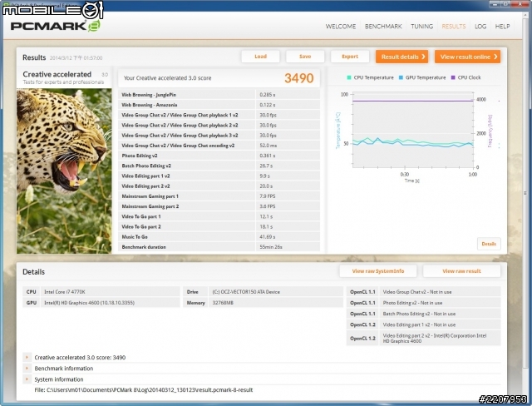Click the OCZ-VECTOR150 ATA Device drive value
The height and width of the screenshot is (406, 532).
coord(246,291)
